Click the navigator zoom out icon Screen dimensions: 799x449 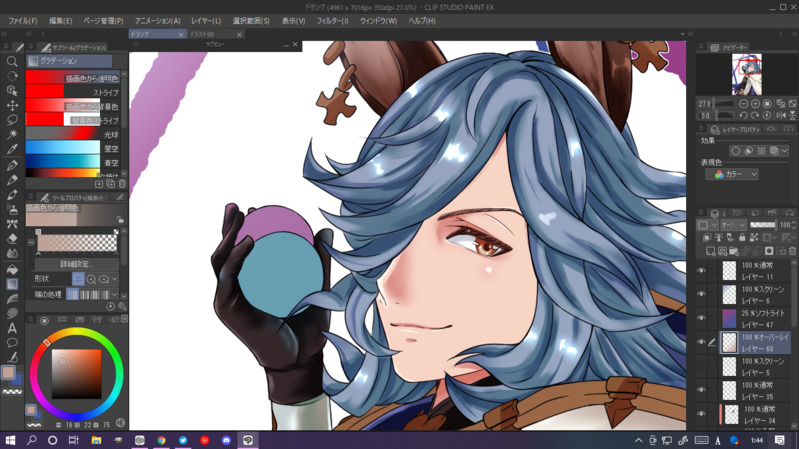743,103
